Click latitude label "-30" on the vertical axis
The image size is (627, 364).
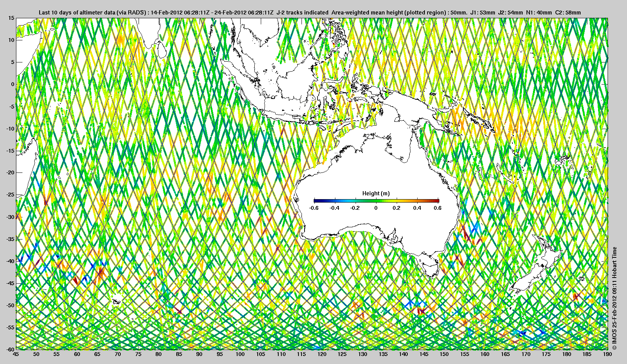tap(10, 217)
